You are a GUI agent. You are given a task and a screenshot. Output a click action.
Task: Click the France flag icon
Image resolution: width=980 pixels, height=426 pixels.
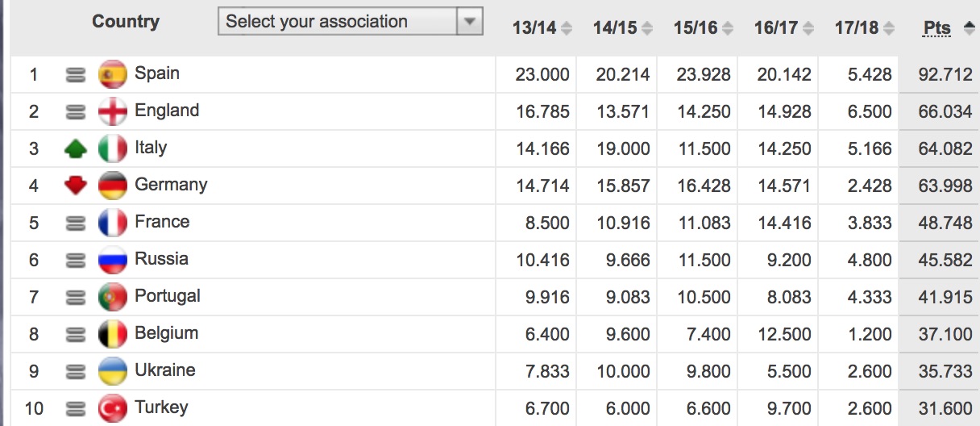[113, 223]
